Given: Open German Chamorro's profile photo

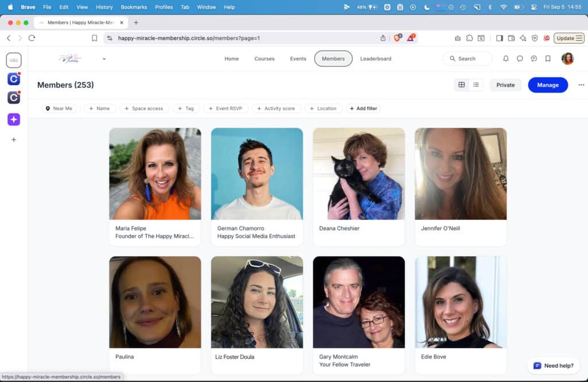Looking at the screenshot, I should click(257, 173).
